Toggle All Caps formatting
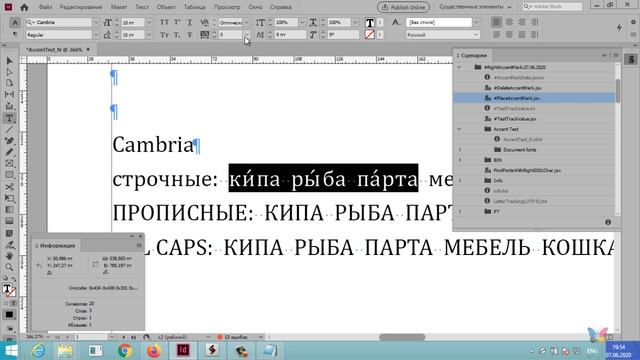Screen dimensions: 640x360 (164, 22)
